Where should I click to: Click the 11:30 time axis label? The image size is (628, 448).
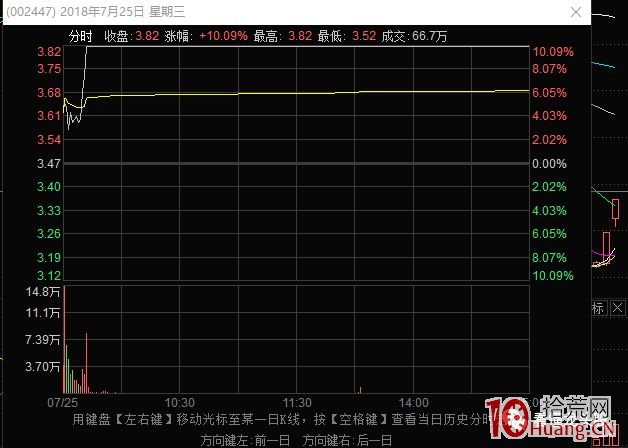(297, 402)
